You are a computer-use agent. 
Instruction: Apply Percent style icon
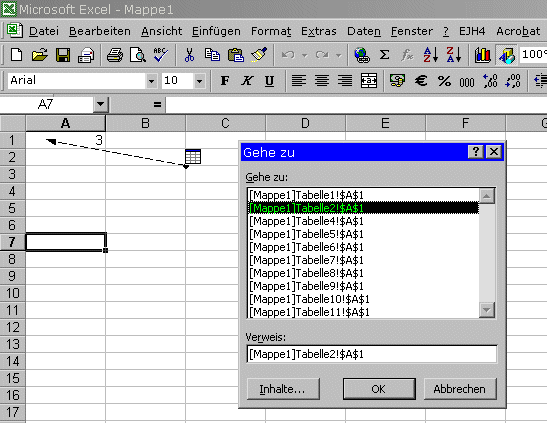[x=444, y=81]
